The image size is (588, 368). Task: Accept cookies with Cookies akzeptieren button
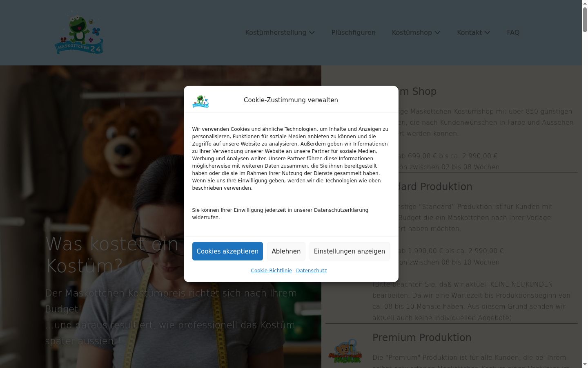pos(227,251)
